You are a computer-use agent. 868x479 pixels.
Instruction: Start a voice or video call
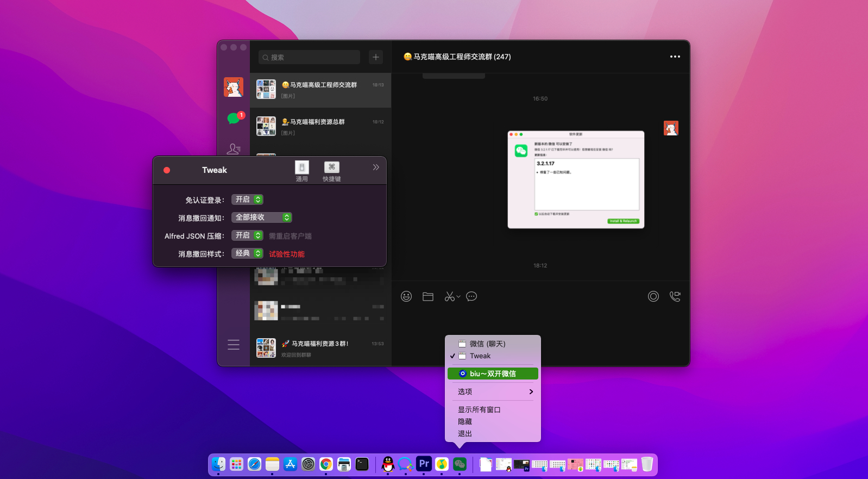(x=675, y=296)
